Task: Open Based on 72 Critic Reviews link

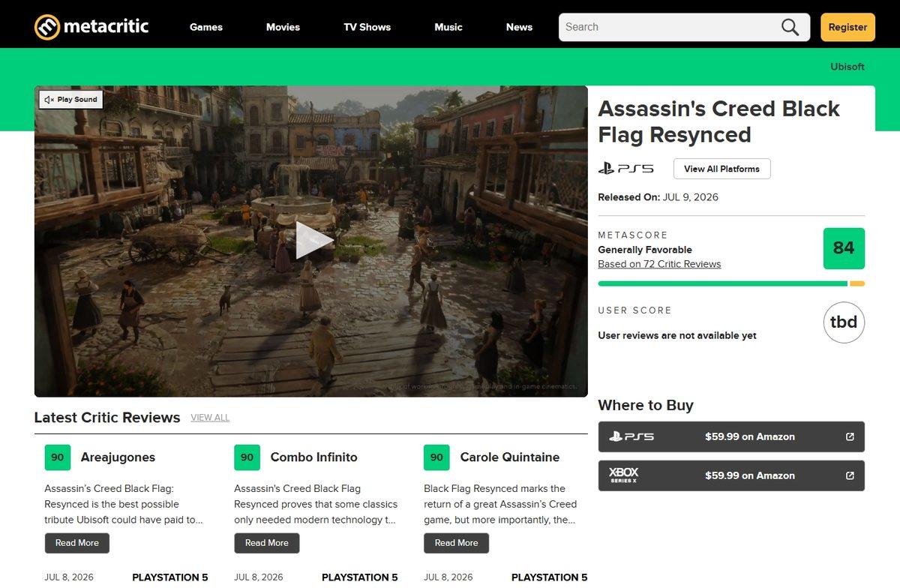Action: 659,264
